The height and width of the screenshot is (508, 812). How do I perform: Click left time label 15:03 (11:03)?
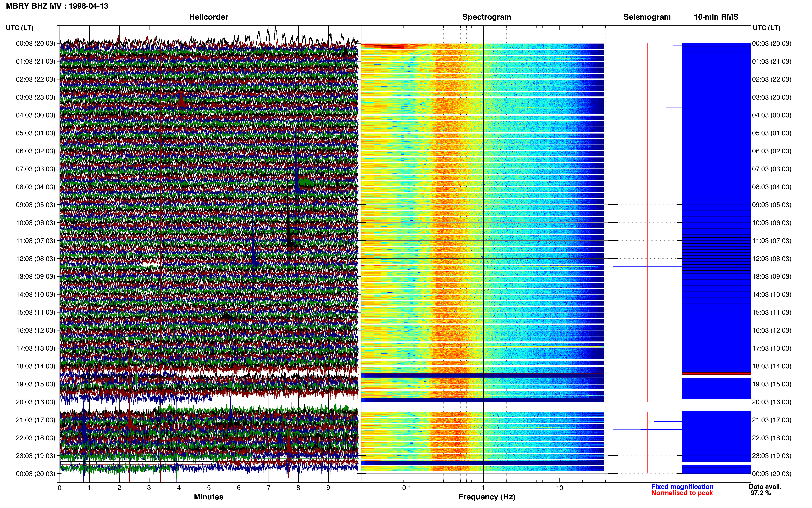click(x=36, y=313)
